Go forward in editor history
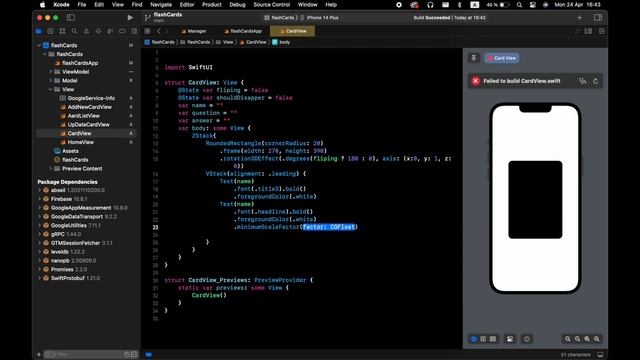The image size is (640, 360). 168,31
